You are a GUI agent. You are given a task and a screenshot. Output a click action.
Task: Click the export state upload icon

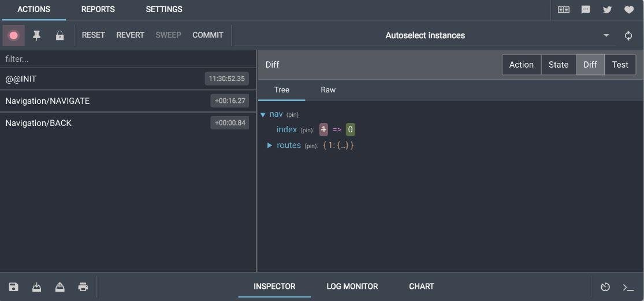coord(60,287)
